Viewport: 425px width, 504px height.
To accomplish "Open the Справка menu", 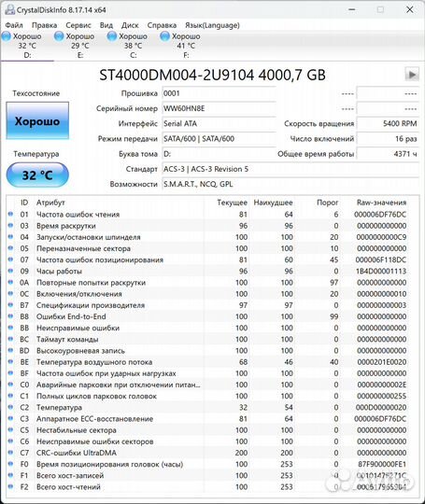I will coord(162,25).
